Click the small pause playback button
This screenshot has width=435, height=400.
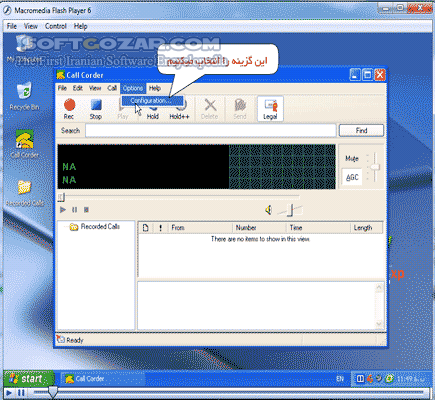tap(75, 210)
